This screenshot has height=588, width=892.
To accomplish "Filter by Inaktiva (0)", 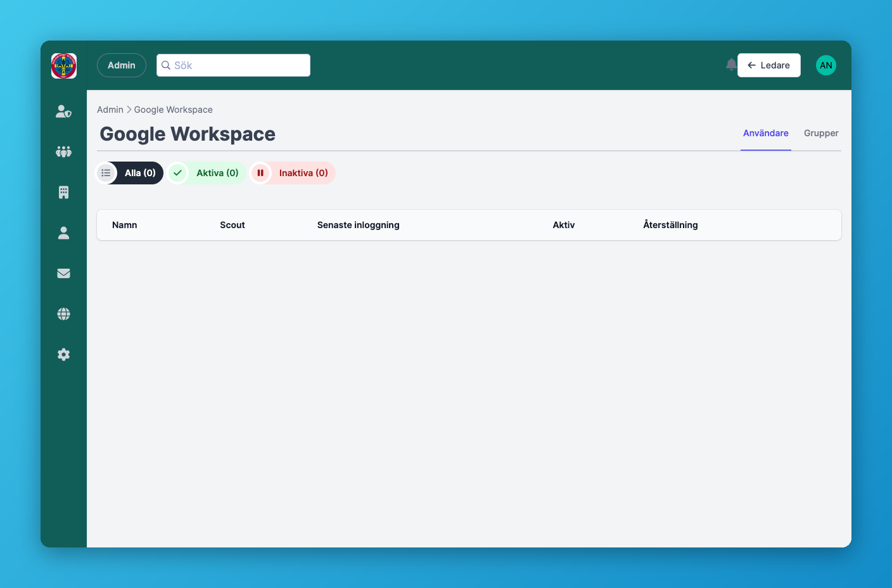I will [293, 173].
